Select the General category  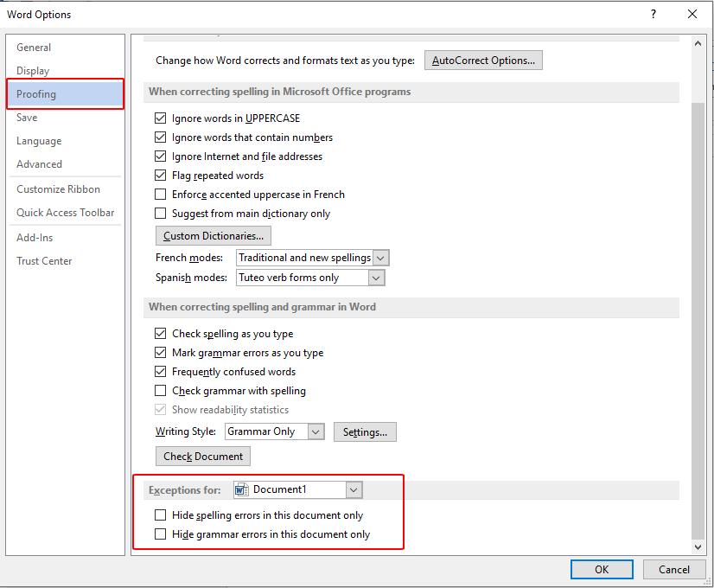click(x=65, y=48)
